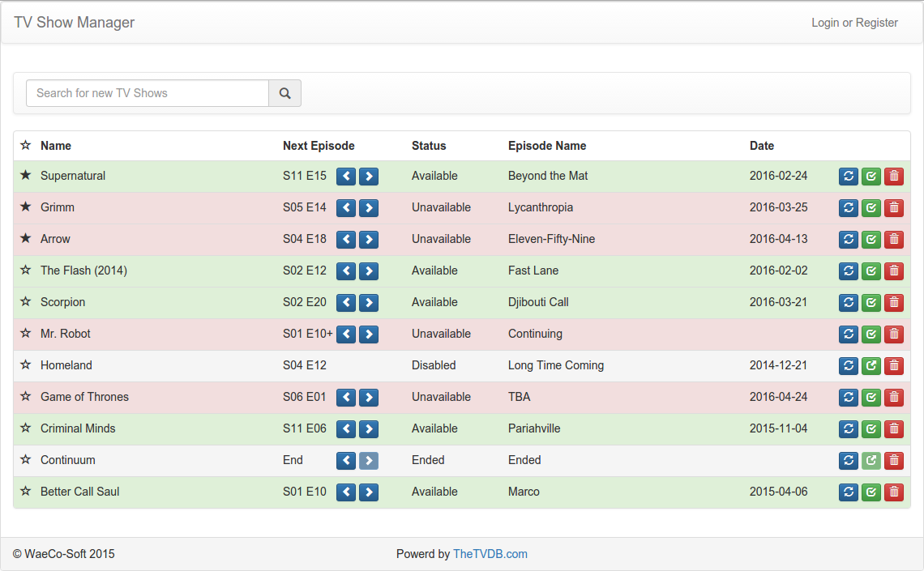Viewport: 924px width, 571px height.
Task: Refresh The Flash (2014) entry
Action: click(x=849, y=271)
